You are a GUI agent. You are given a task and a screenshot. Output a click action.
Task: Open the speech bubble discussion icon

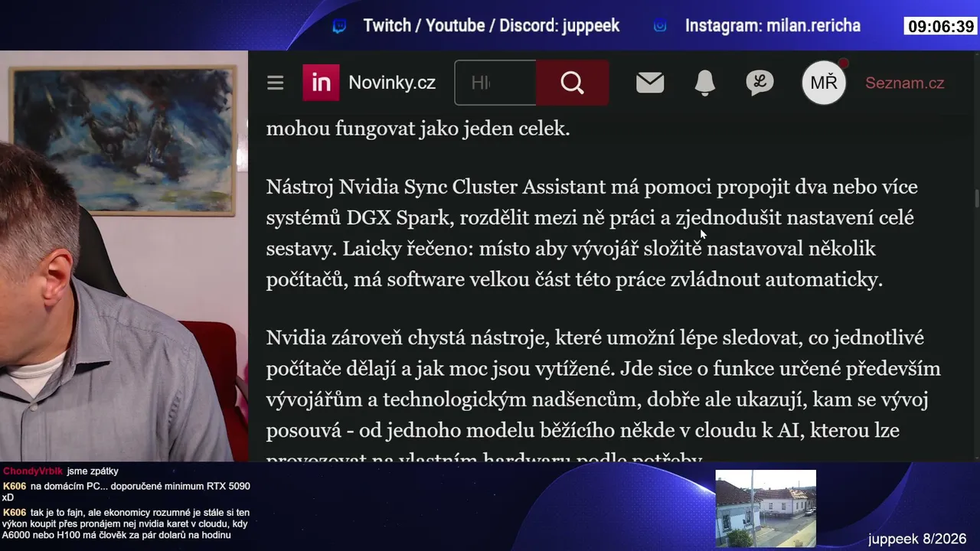tap(759, 83)
